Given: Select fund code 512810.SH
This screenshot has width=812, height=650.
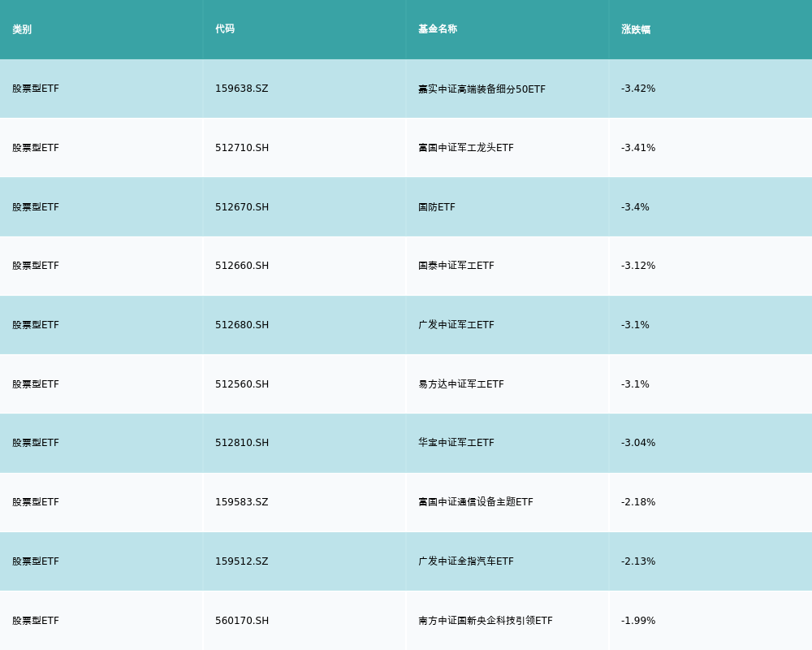Looking at the screenshot, I should click(241, 443).
